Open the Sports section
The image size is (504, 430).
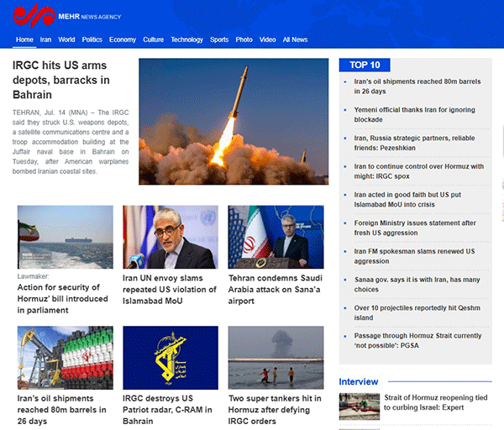click(x=219, y=39)
